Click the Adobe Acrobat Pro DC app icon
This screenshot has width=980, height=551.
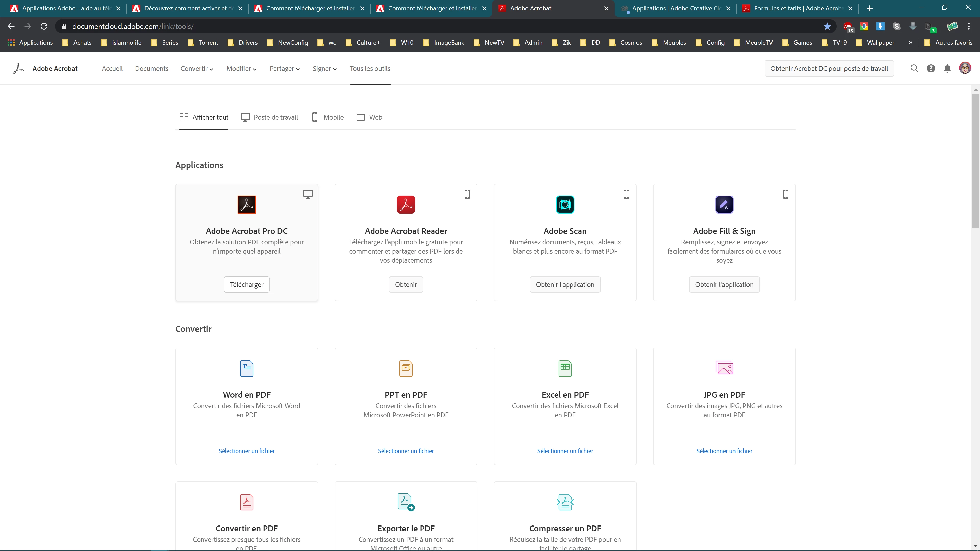coord(247,205)
